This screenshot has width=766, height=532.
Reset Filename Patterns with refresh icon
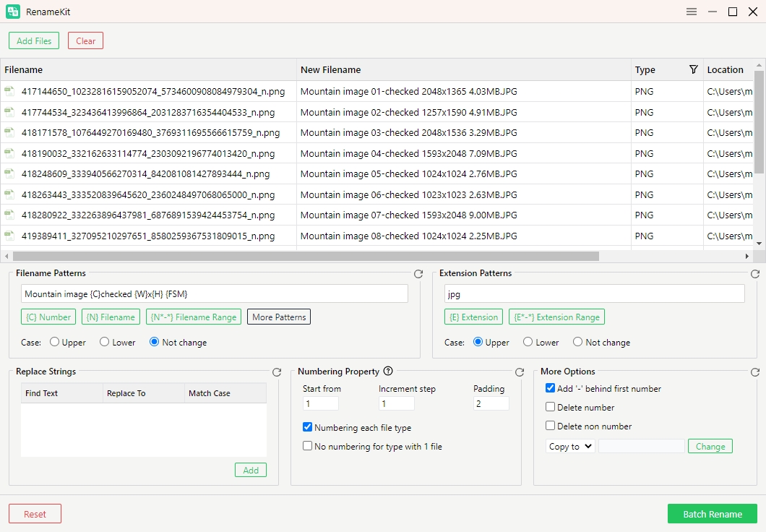coord(418,274)
